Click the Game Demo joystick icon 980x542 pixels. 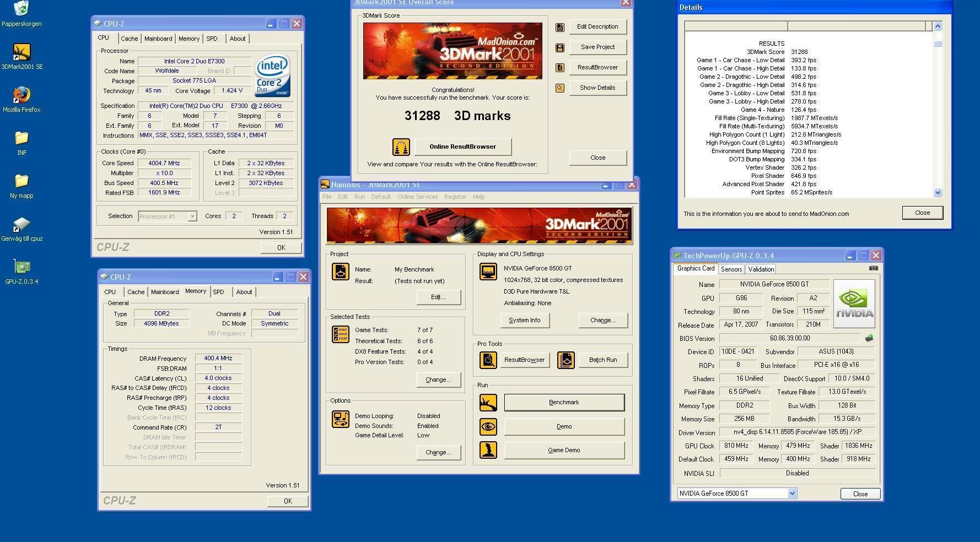[x=488, y=451]
